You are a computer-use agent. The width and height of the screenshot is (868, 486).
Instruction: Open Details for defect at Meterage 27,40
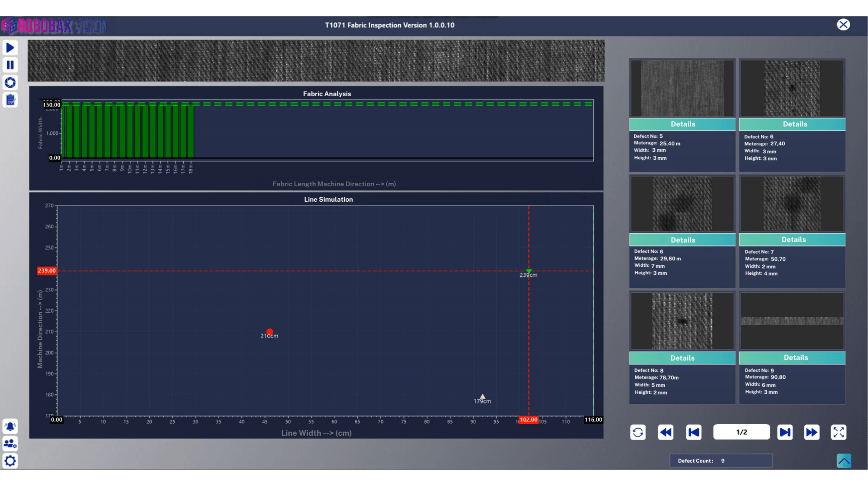click(x=792, y=124)
